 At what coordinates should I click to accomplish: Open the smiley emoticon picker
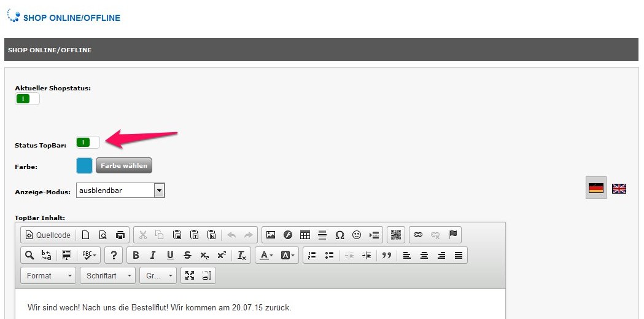[357, 235]
